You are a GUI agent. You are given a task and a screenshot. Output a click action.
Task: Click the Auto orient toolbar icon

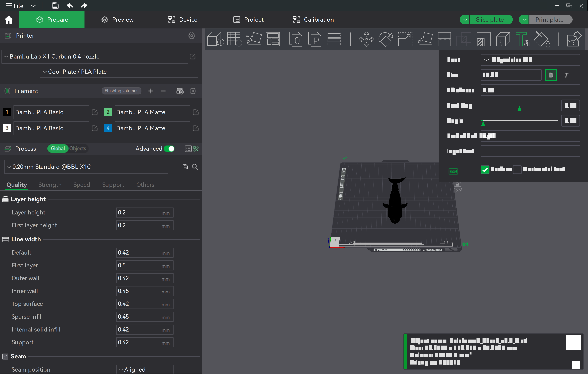[x=254, y=39]
